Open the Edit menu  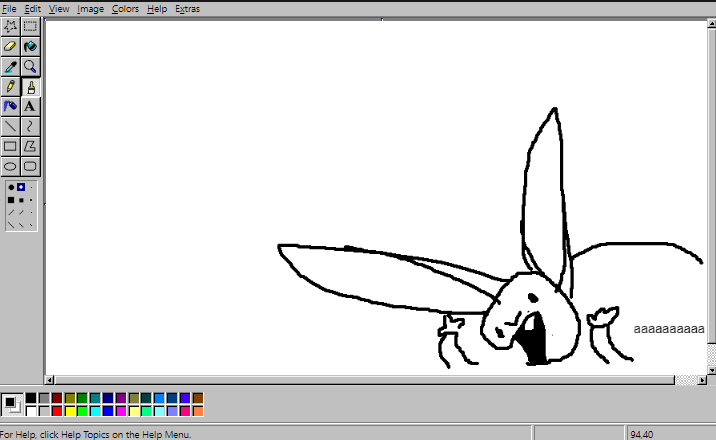tap(32, 9)
